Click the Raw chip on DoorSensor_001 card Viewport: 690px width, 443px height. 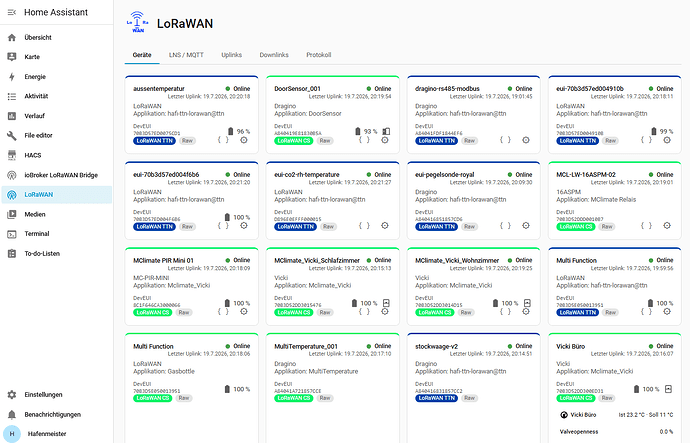325,141
